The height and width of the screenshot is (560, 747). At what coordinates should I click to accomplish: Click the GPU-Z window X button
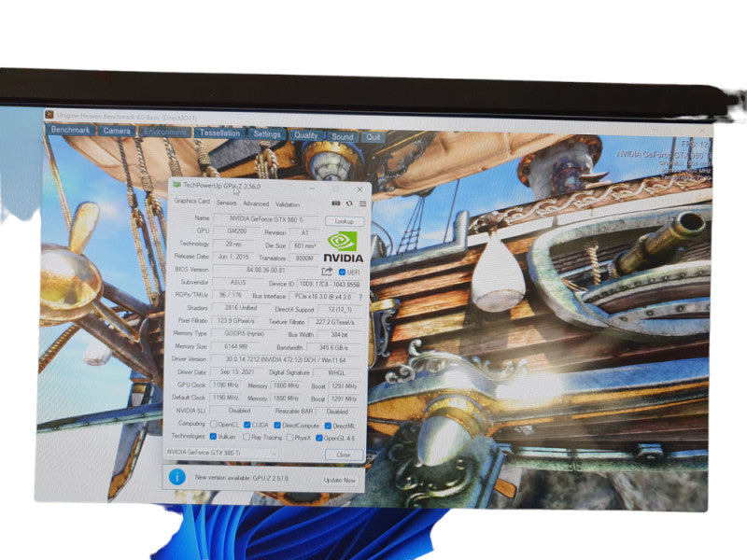tap(359, 189)
